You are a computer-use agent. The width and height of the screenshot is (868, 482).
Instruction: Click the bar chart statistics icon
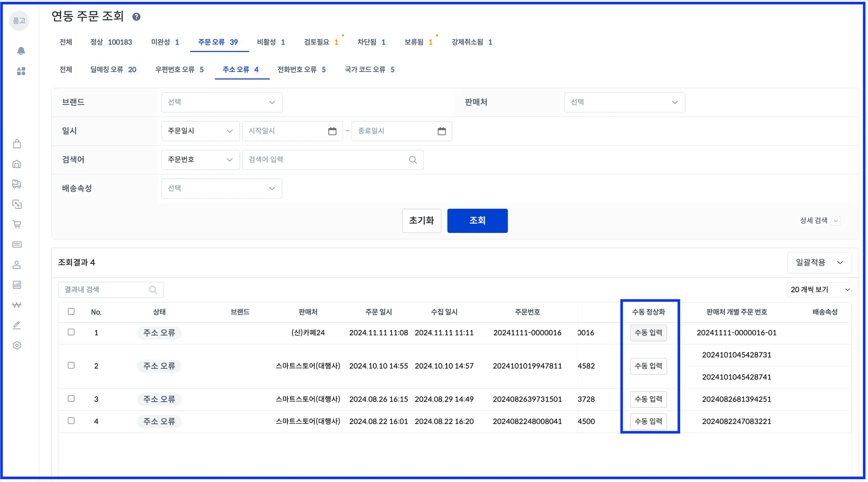pos(17,285)
